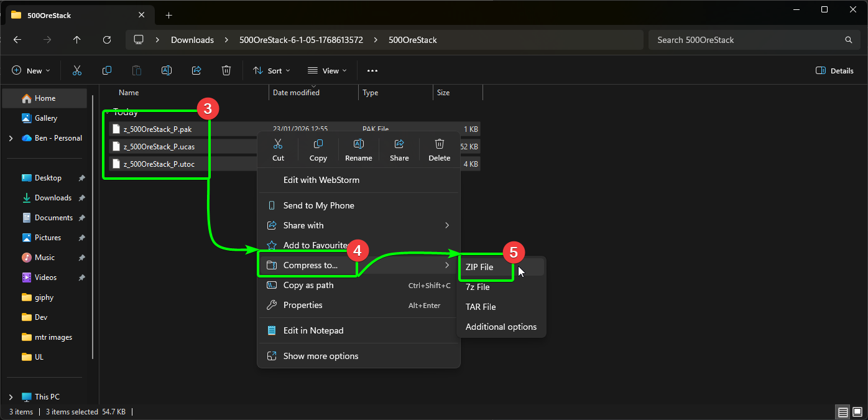Click the Search 500OreStack input field
This screenshot has height=420, width=868.
pyautogui.click(x=746, y=40)
